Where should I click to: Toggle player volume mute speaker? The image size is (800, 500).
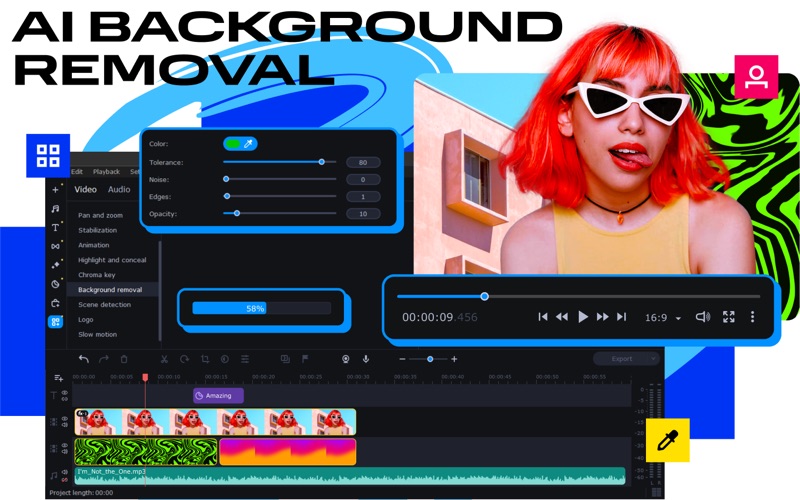pyautogui.click(x=702, y=317)
